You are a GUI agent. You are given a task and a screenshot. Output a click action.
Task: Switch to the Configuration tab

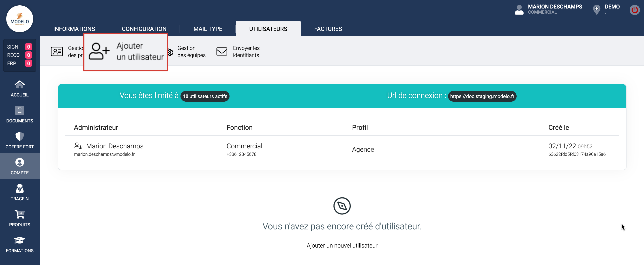(x=144, y=29)
